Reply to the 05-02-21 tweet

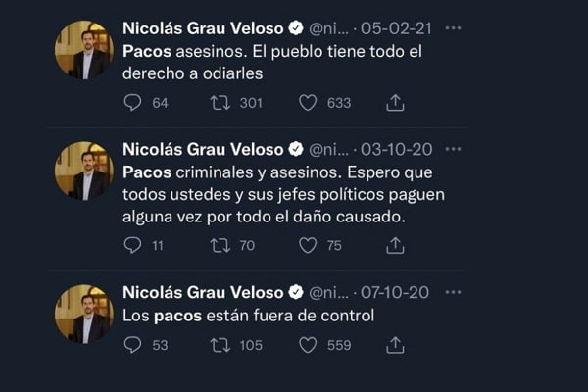coord(132,102)
